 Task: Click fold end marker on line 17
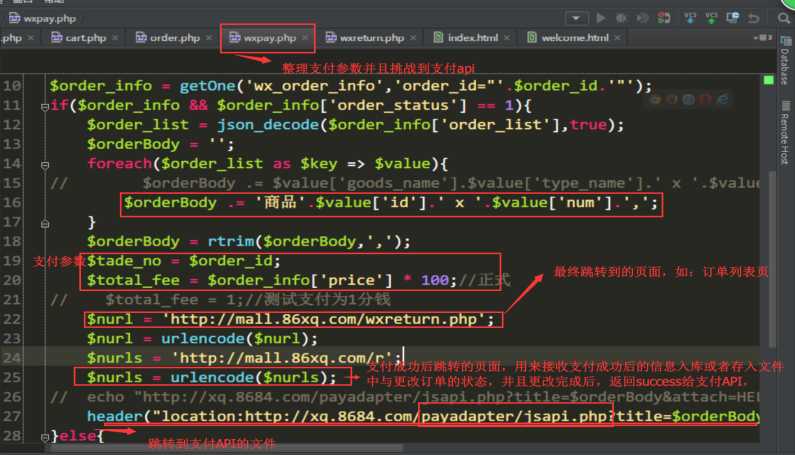45,224
